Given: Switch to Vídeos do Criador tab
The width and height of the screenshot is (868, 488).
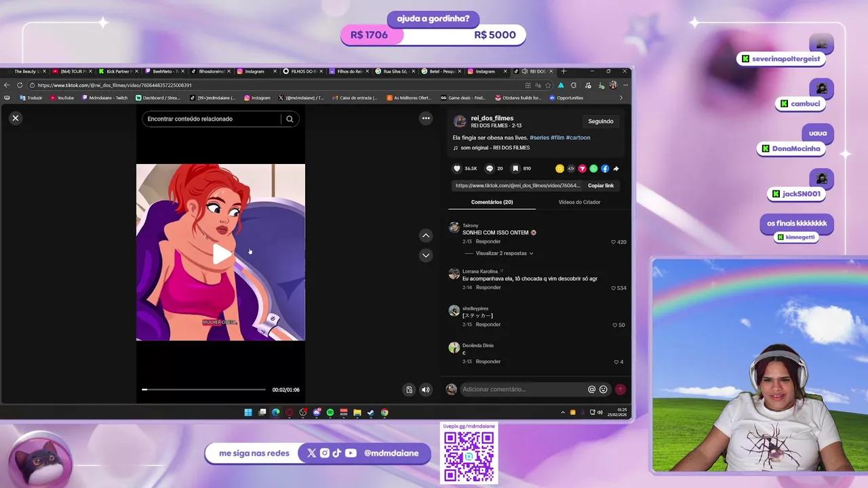Looking at the screenshot, I should 579,202.
